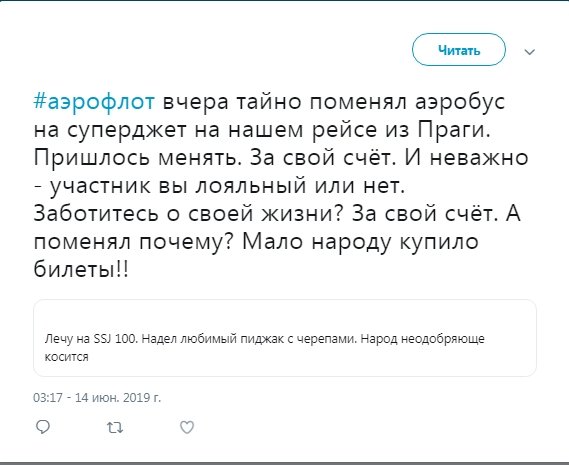Click the empty header area inside quoted card

point(284,314)
